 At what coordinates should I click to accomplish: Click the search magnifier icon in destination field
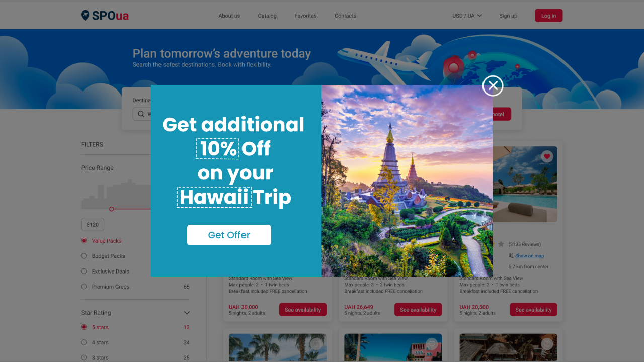(x=141, y=114)
